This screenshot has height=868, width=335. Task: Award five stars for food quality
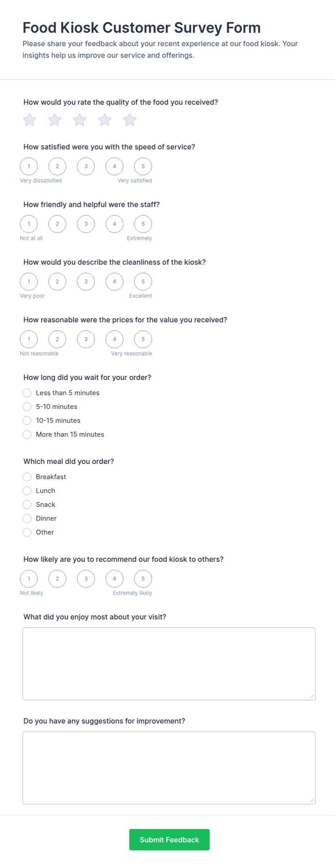pyautogui.click(x=130, y=120)
